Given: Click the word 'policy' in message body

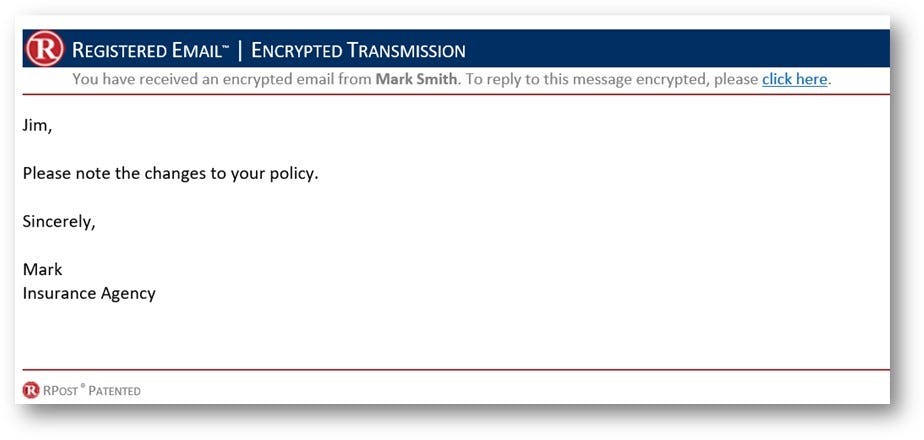Looking at the screenshot, I should pyautogui.click(x=292, y=173).
